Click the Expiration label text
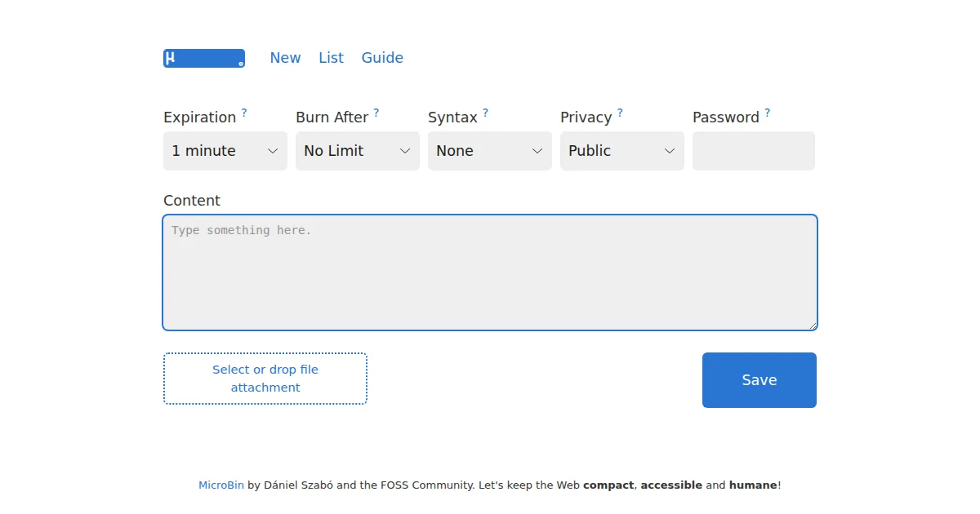This screenshot has height=514, width=980. tap(200, 117)
